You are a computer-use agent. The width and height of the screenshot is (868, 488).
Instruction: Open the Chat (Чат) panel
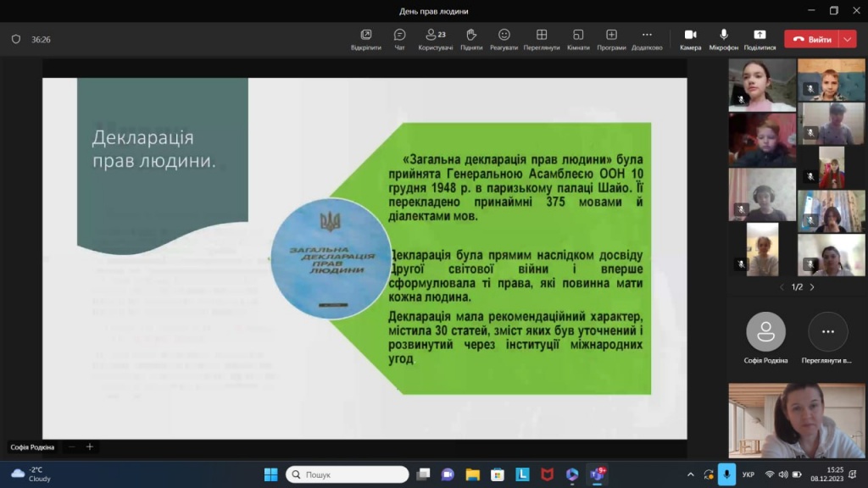click(399, 39)
